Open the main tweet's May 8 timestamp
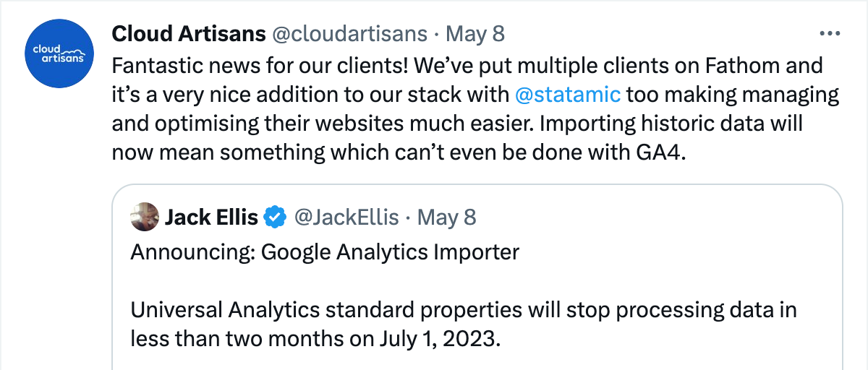 coord(475,34)
